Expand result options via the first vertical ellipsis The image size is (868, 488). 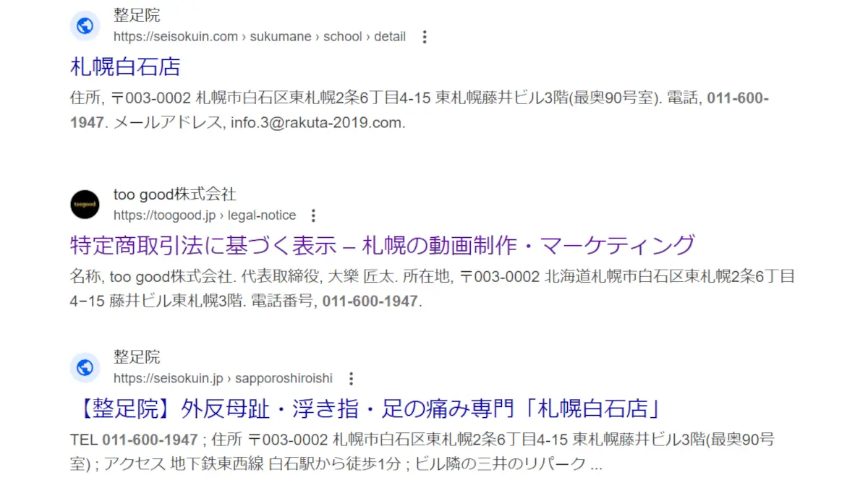click(425, 36)
